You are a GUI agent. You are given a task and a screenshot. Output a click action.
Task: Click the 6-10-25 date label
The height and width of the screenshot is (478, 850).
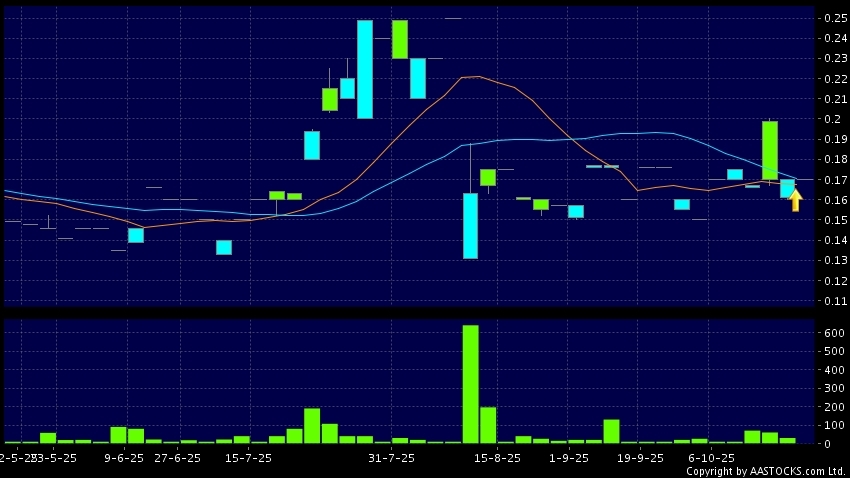click(711, 458)
